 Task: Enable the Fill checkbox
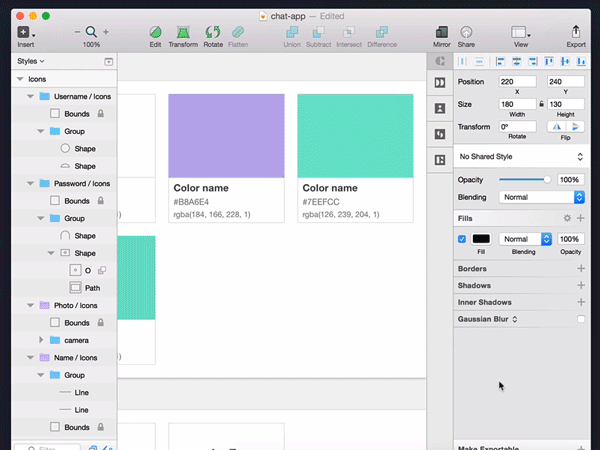pyautogui.click(x=461, y=239)
